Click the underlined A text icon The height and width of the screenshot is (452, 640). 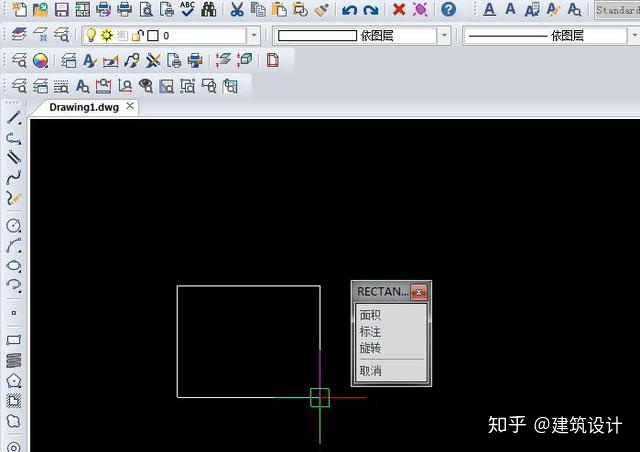(489, 9)
